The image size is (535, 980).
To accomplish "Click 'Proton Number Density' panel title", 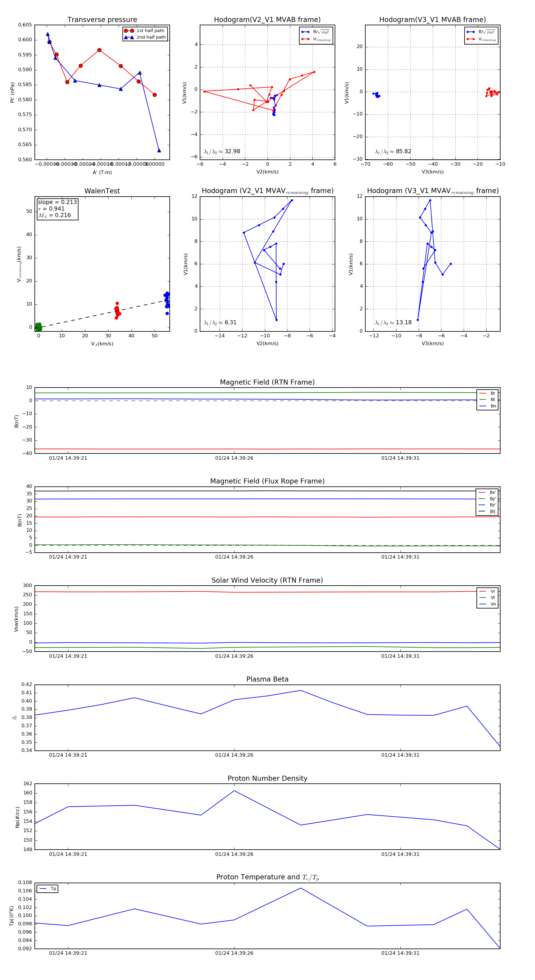I will (x=267, y=778).
